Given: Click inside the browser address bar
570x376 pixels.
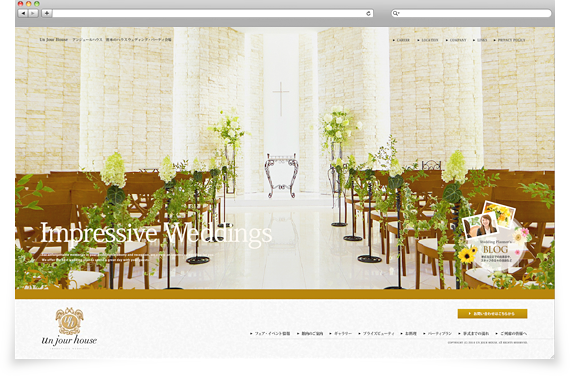Looking at the screenshot, I should 209,13.
